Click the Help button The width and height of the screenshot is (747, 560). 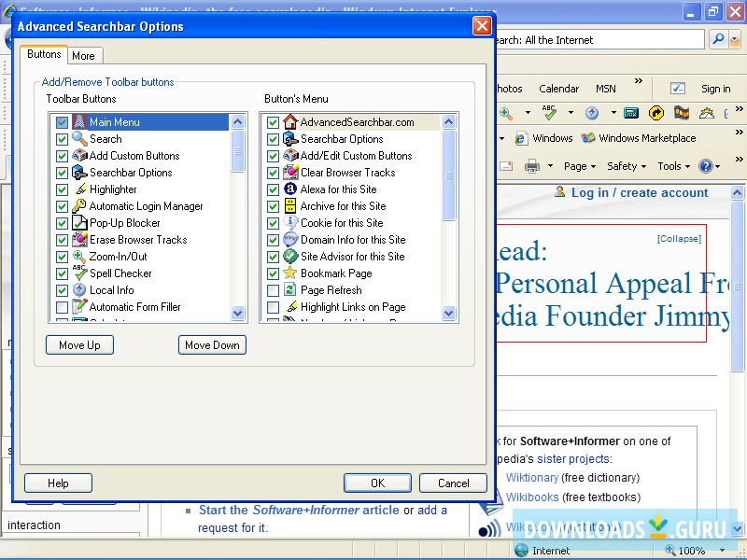tap(58, 483)
